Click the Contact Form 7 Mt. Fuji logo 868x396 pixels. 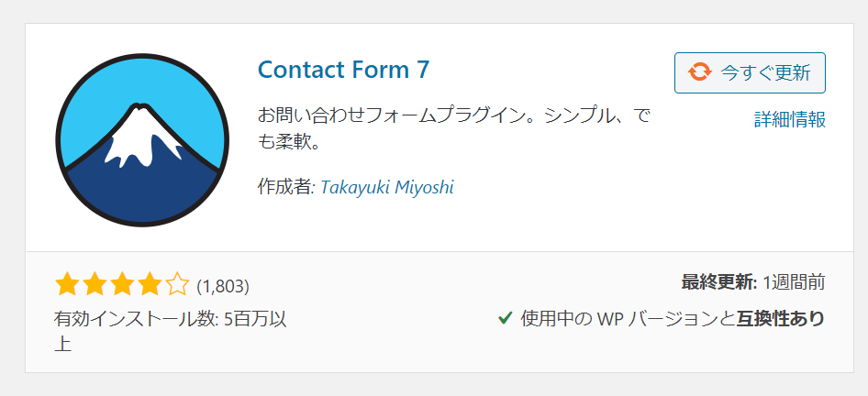[x=142, y=140]
